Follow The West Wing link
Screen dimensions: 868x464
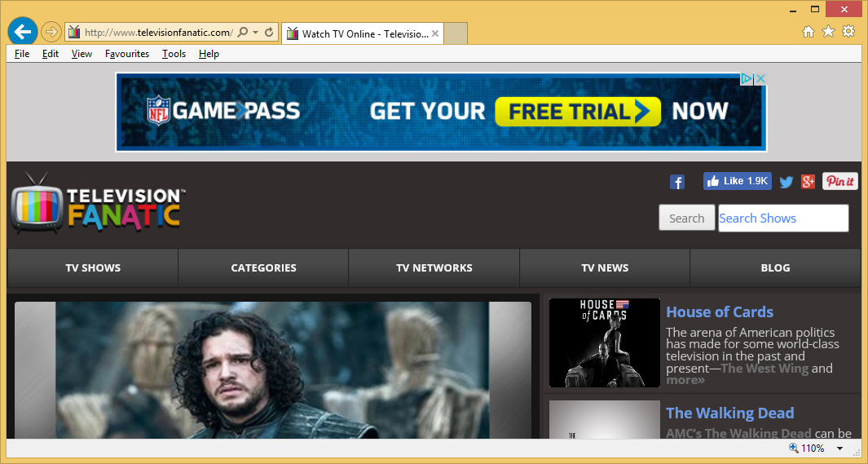click(764, 369)
